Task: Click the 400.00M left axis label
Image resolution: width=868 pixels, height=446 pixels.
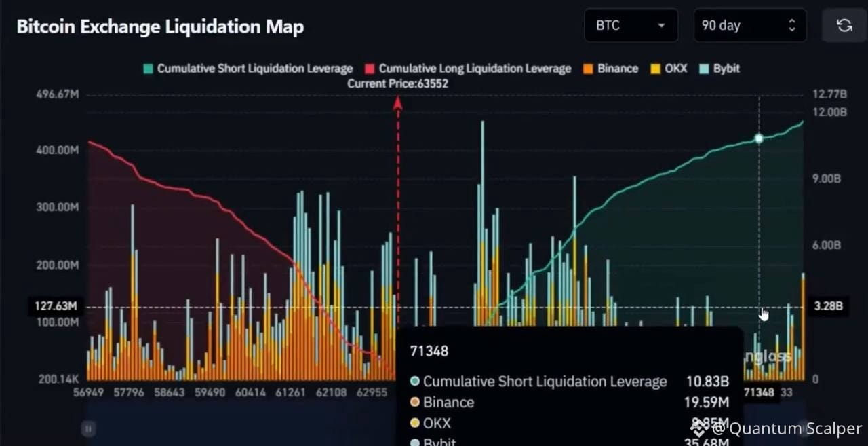Action: click(57, 149)
